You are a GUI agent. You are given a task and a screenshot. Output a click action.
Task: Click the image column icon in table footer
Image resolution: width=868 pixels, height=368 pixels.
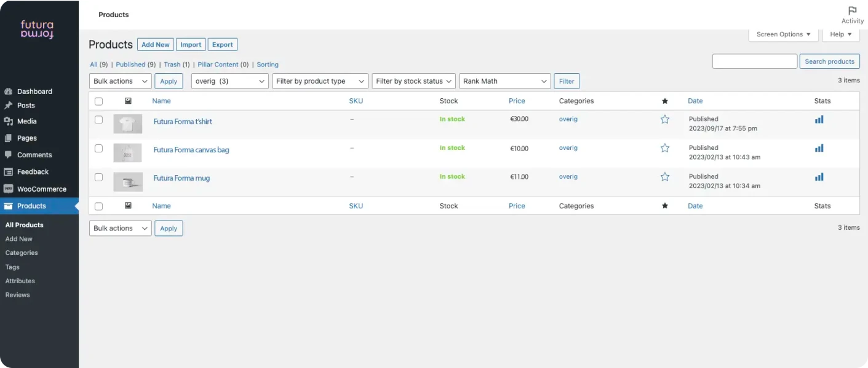tap(128, 206)
